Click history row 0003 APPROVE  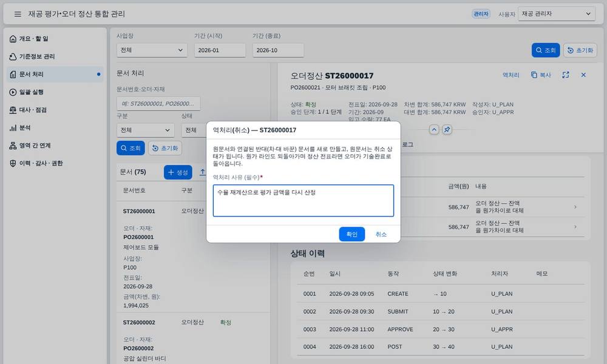pyautogui.click(x=441, y=329)
